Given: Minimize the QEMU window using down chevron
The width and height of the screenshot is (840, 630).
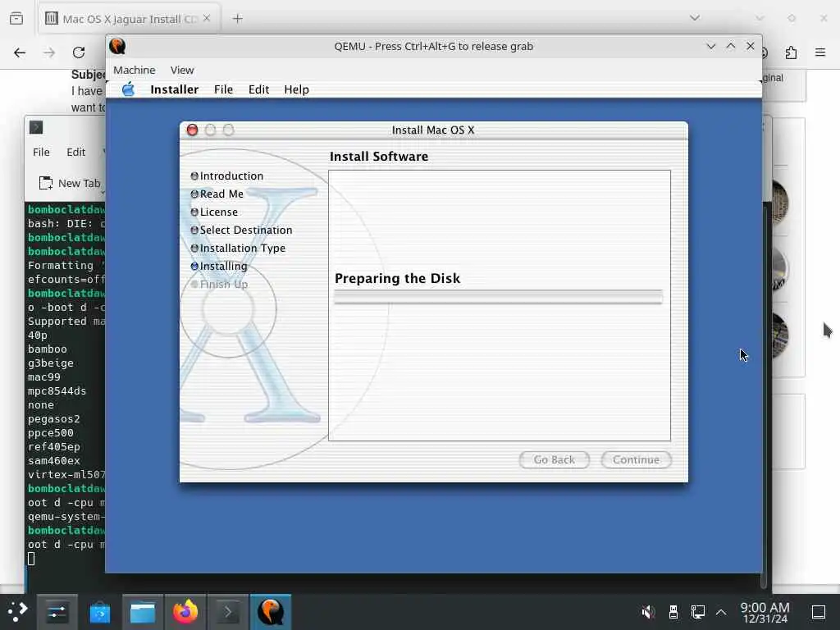Looking at the screenshot, I should 711,46.
